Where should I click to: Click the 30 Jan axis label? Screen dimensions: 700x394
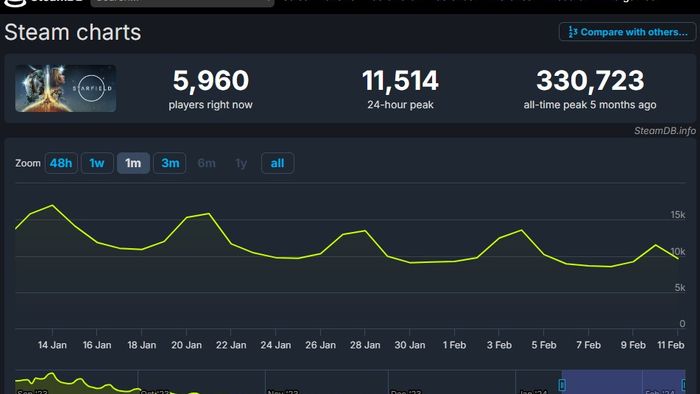[x=410, y=345]
